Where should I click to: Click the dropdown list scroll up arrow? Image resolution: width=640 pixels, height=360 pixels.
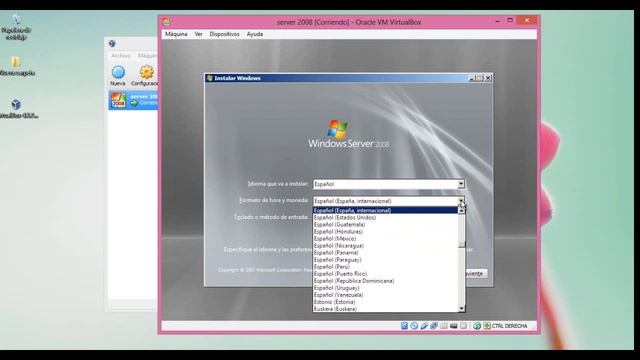(462, 211)
